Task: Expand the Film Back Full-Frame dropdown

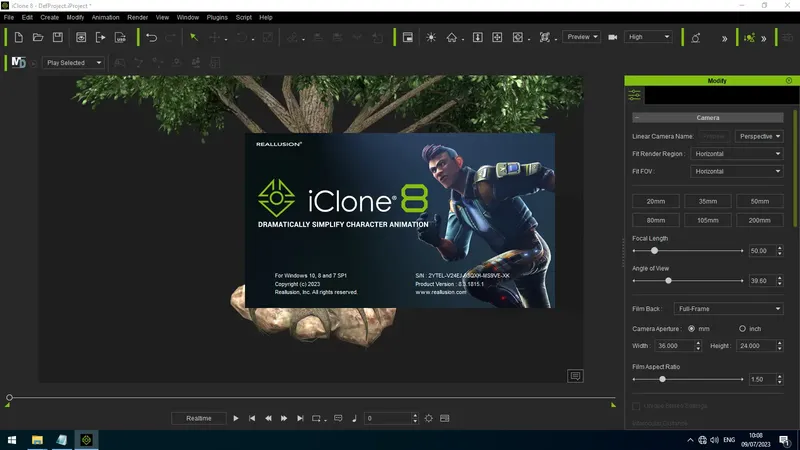Action: 727,309
